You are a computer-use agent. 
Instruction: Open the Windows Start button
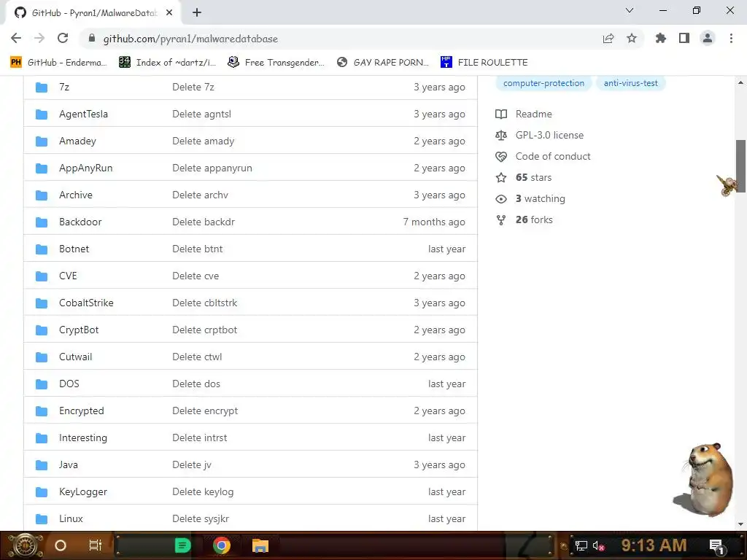point(26,545)
